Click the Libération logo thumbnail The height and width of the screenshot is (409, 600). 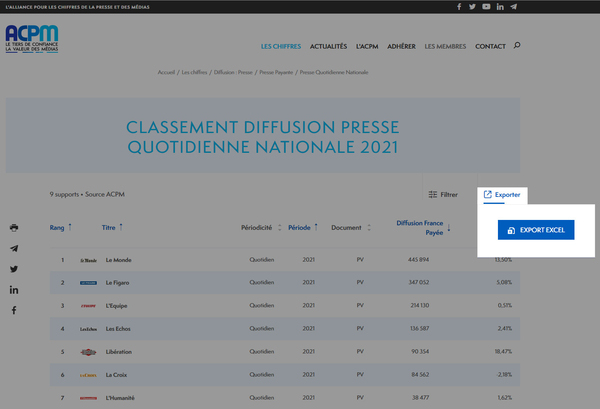tap(88, 352)
